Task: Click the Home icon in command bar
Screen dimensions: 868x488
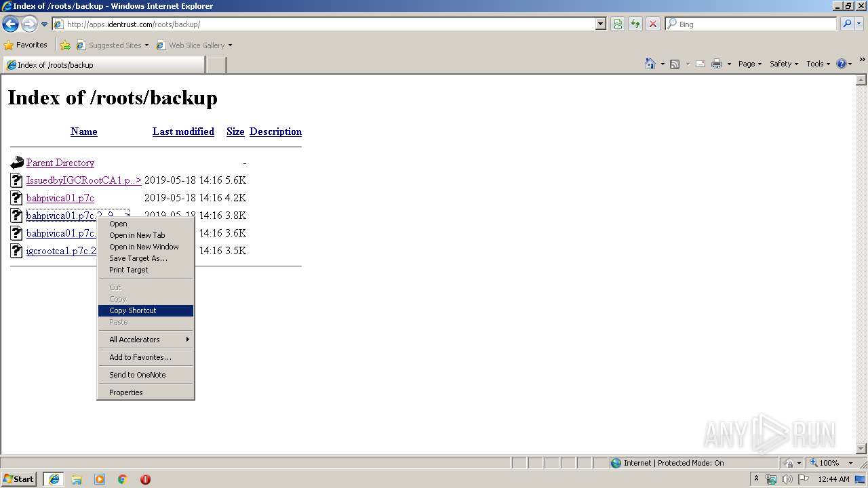Action: [650, 64]
